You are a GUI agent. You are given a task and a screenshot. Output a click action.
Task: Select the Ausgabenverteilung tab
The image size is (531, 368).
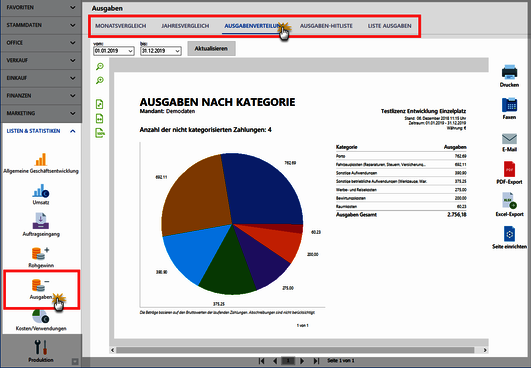pos(253,26)
